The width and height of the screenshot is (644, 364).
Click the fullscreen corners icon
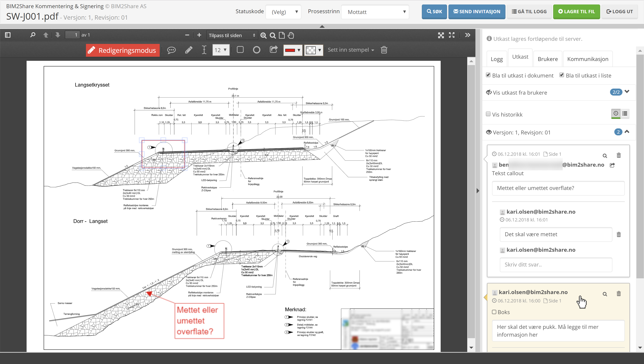pos(452,35)
